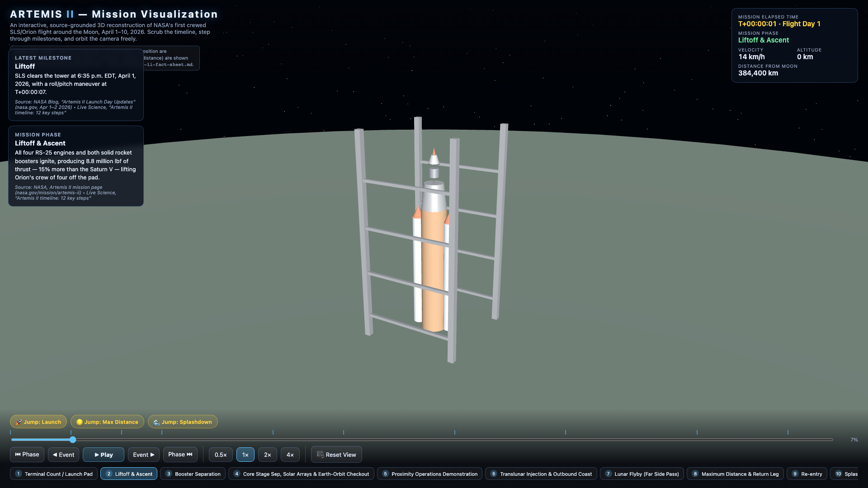This screenshot has width=868, height=488.
Task: Start playback with the Play button
Action: coord(104,455)
